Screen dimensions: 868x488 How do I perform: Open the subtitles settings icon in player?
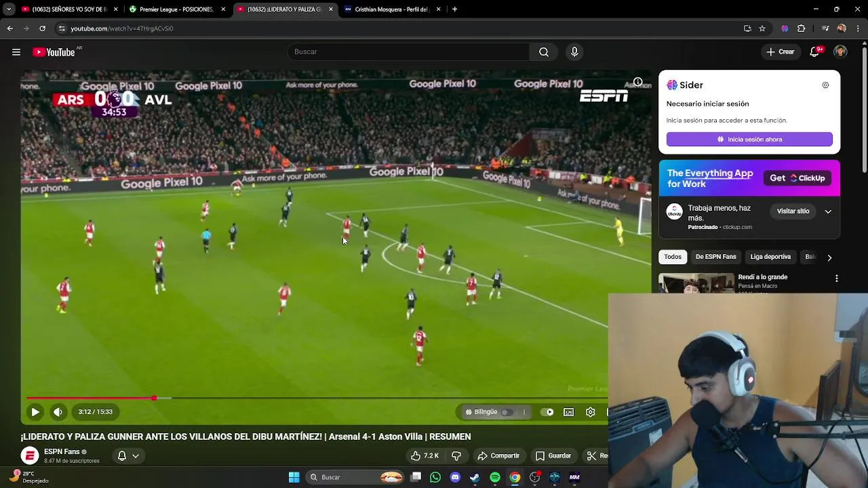[569, 411]
